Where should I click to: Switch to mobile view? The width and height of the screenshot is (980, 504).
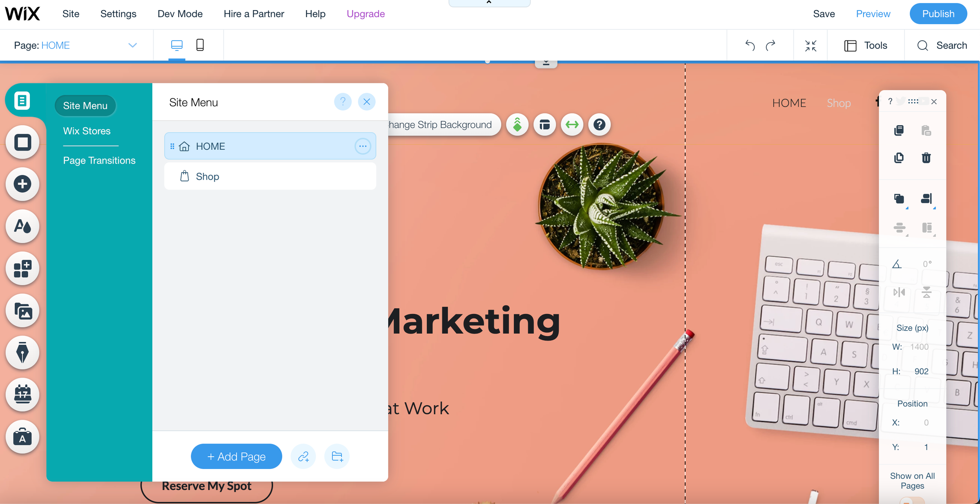pos(200,45)
